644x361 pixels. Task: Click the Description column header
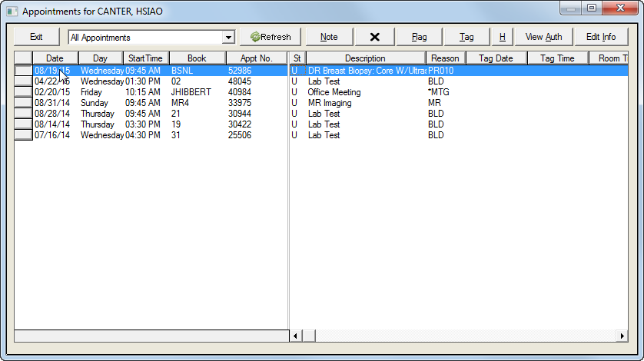tap(365, 58)
